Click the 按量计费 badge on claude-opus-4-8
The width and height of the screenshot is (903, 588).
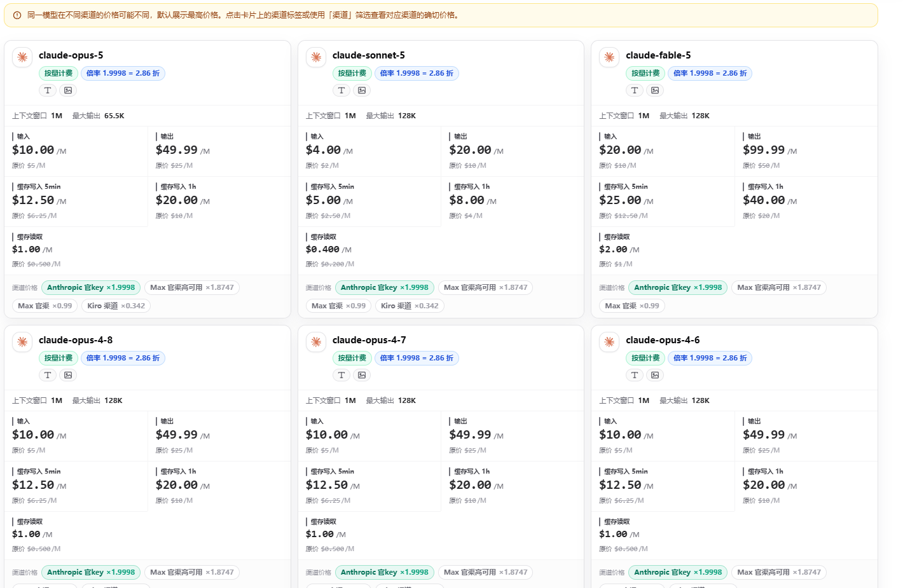(59, 358)
